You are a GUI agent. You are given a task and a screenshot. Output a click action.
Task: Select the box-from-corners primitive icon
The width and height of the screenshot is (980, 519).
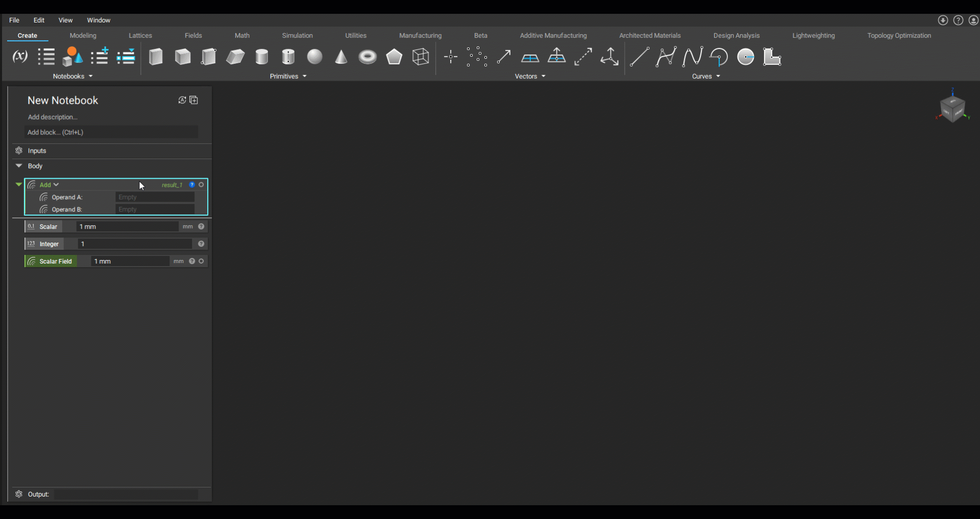tap(209, 57)
